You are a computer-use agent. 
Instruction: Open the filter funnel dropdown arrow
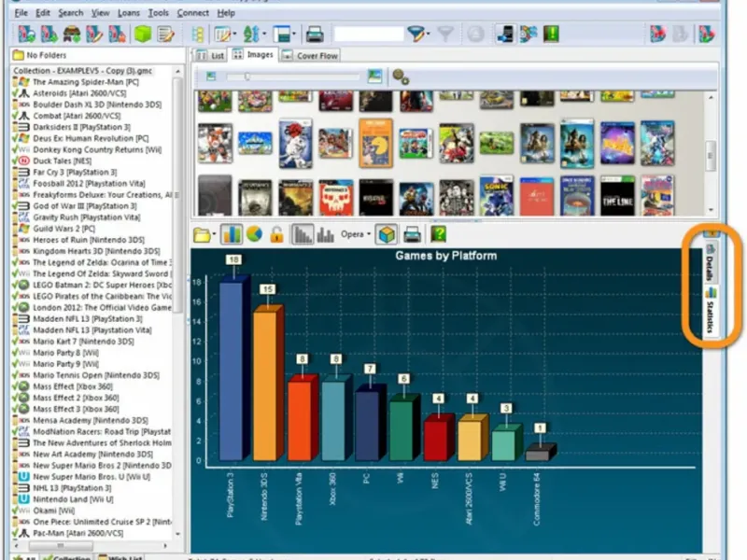point(428,34)
